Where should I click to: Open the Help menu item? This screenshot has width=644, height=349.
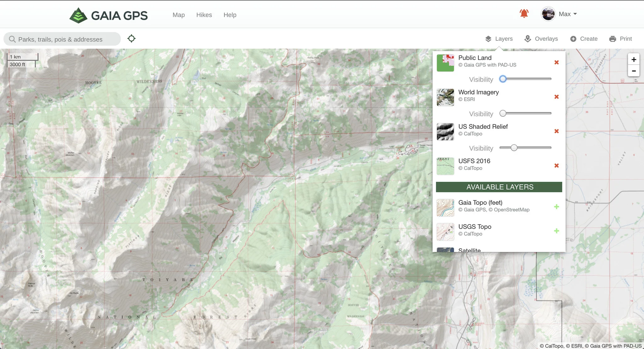pyautogui.click(x=230, y=15)
